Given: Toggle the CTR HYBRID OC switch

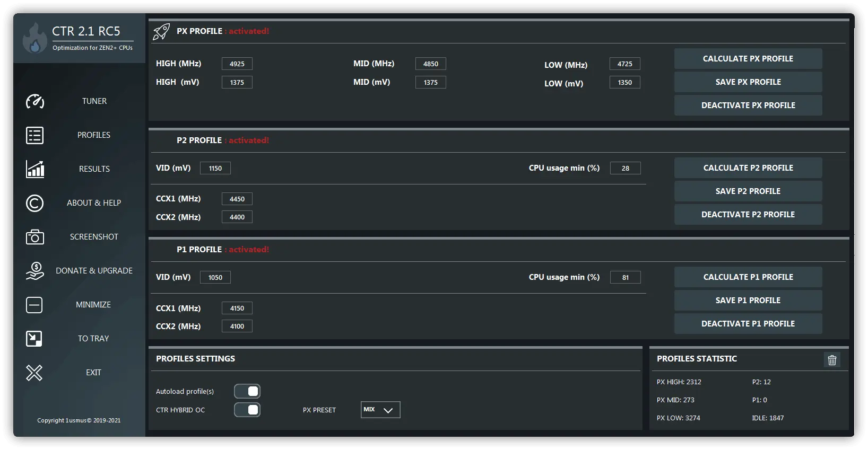Looking at the screenshot, I should (247, 410).
